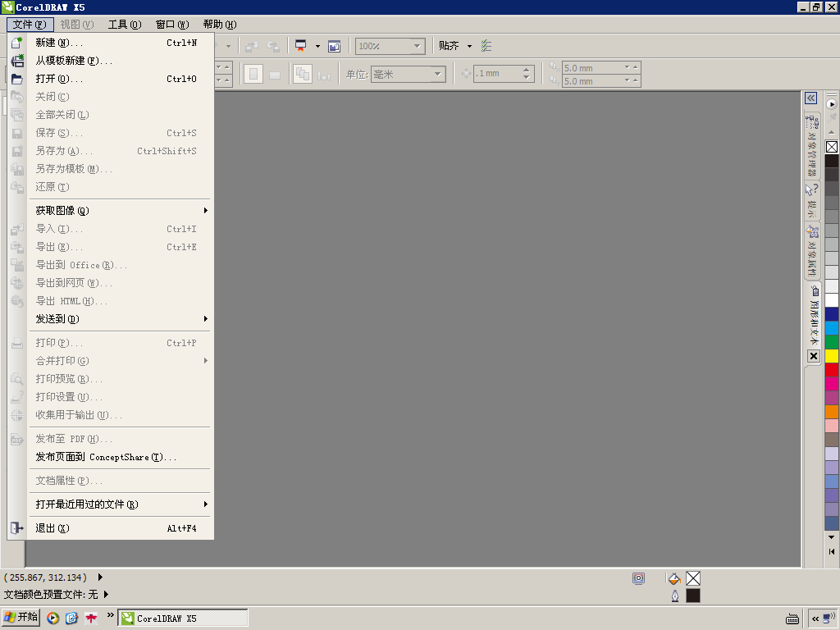Click the CorelDRAW X5 taskbar button

(x=183, y=619)
